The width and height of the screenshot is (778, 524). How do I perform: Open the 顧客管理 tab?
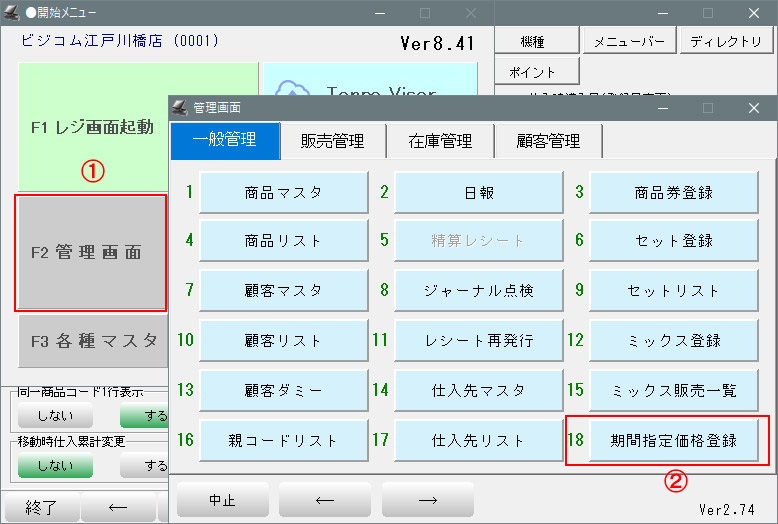pyautogui.click(x=549, y=141)
